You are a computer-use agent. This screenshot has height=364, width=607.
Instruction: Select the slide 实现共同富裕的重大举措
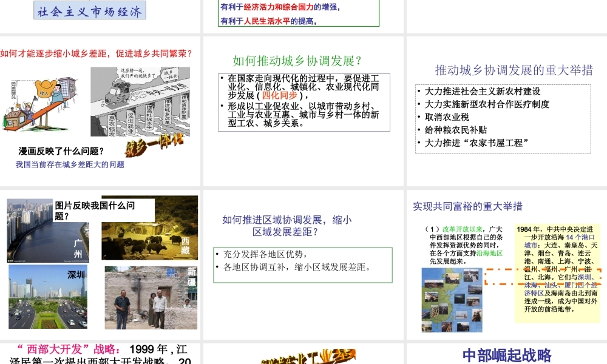tap(507, 265)
